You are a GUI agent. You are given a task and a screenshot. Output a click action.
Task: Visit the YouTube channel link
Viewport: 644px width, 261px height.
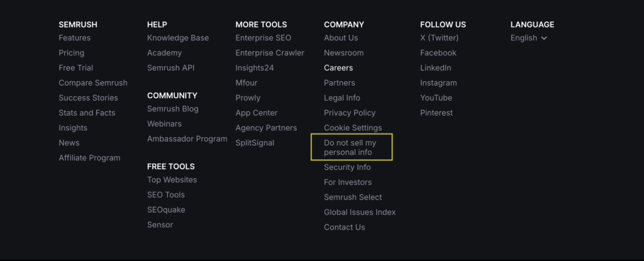[x=436, y=97]
